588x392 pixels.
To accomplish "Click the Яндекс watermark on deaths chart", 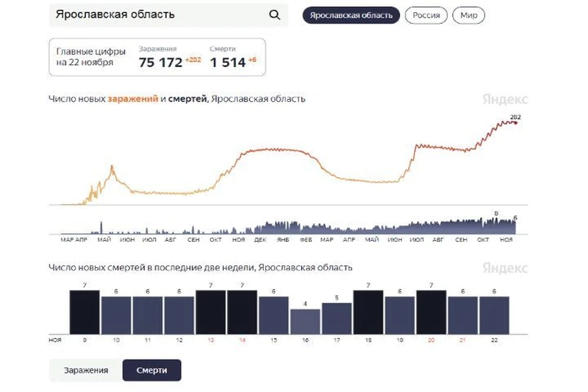I will coord(505,268).
